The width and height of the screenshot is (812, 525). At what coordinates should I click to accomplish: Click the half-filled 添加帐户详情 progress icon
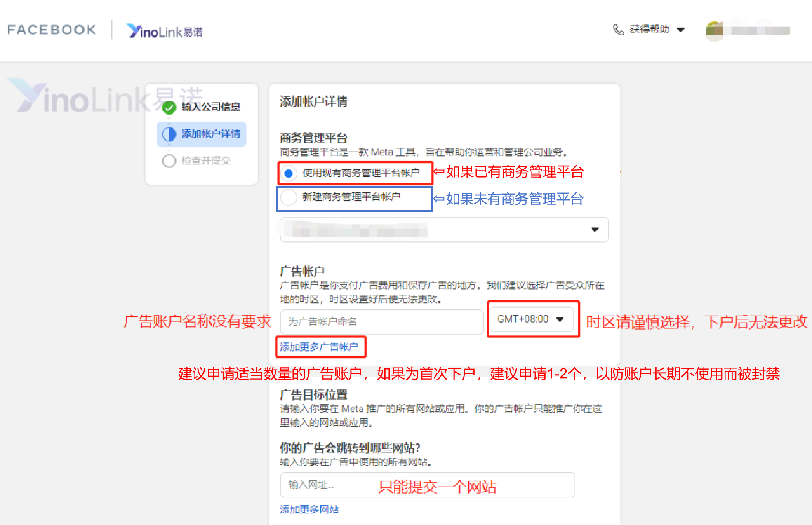point(169,134)
